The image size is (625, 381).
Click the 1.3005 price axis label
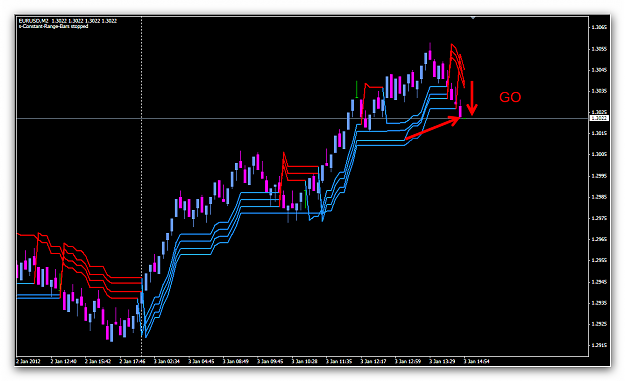tap(599, 154)
